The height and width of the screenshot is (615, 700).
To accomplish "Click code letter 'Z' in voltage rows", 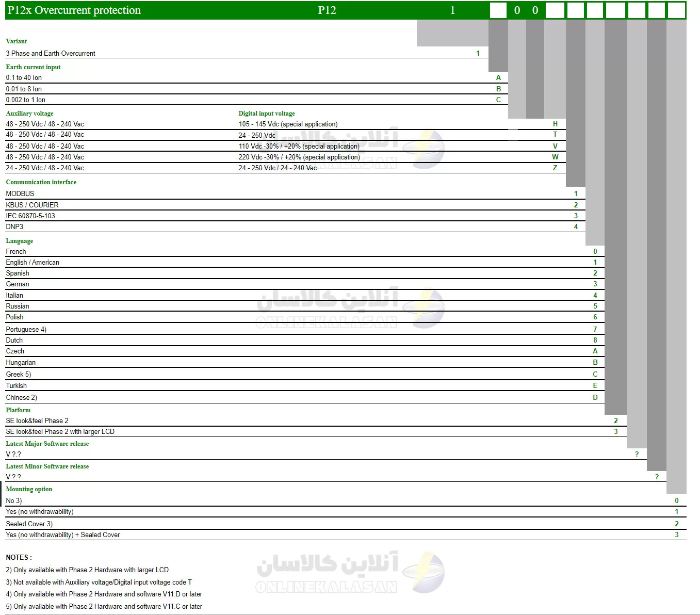I will 555,168.
